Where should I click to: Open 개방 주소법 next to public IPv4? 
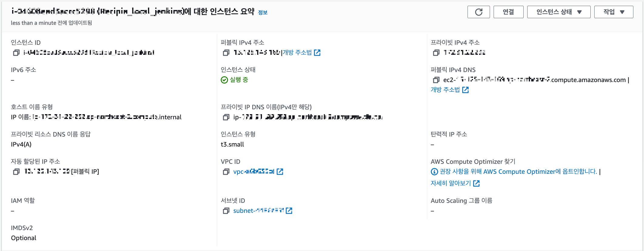coord(297,52)
